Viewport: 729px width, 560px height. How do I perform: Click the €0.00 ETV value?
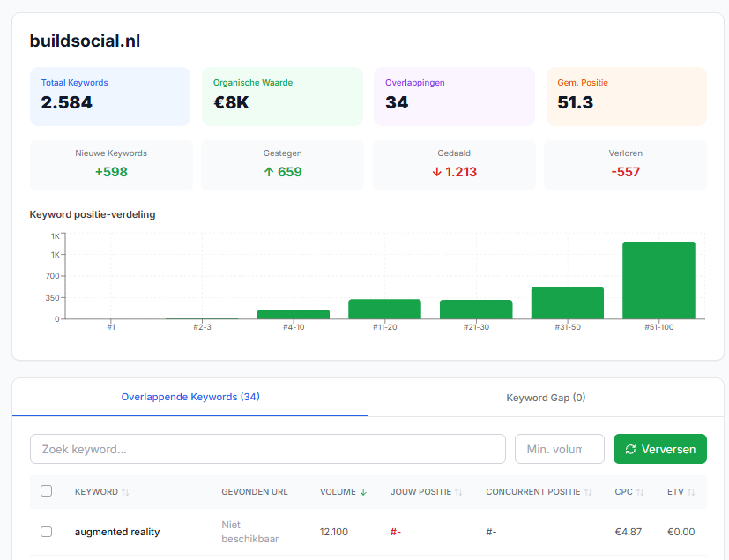pyautogui.click(x=681, y=532)
